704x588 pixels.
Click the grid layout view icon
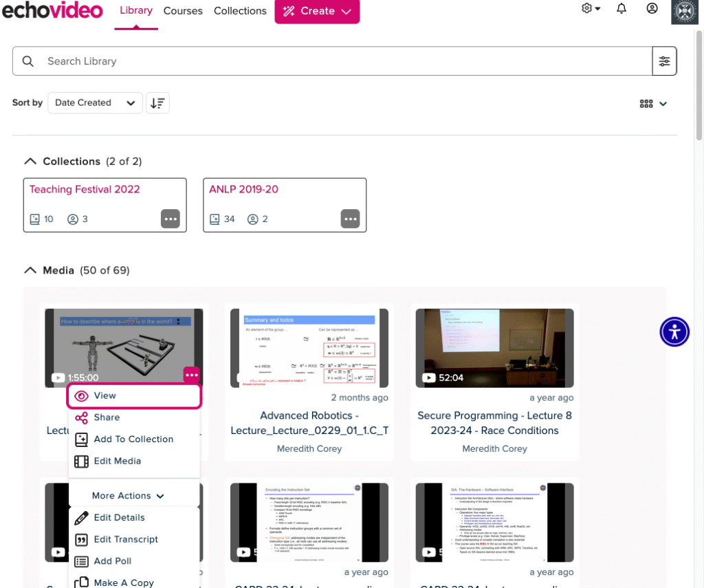click(646, 103)
